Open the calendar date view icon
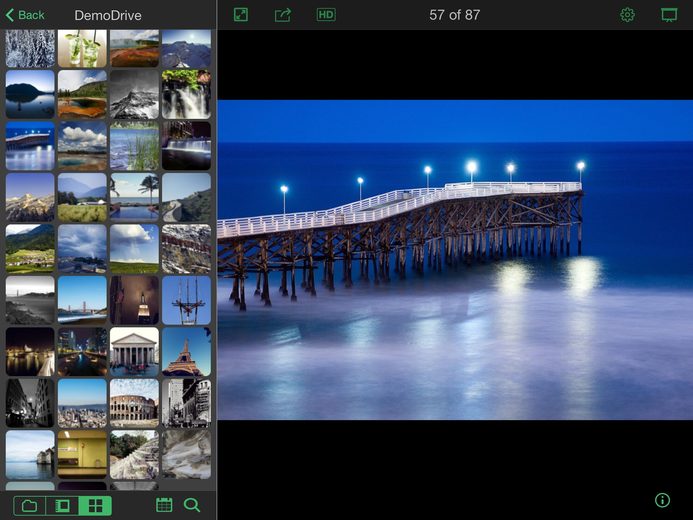Viewport: 693px width, 520px height. [x=164, y=505]
